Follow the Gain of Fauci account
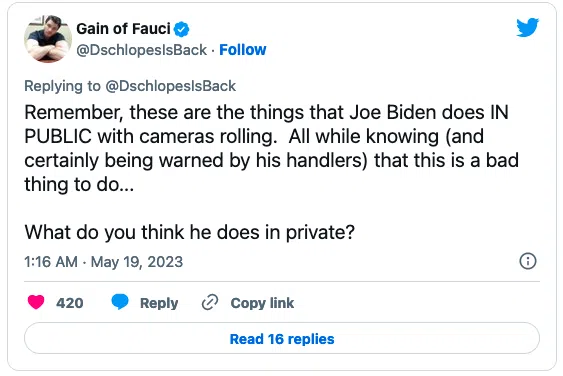Image resolution: width=563 pixels, height=376 pixels. click(x=243, y=50)
